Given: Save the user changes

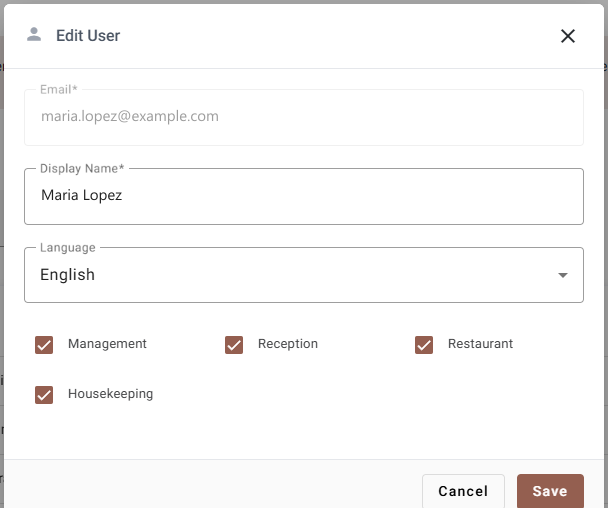Looking at the screenshot, I should 550,491.
